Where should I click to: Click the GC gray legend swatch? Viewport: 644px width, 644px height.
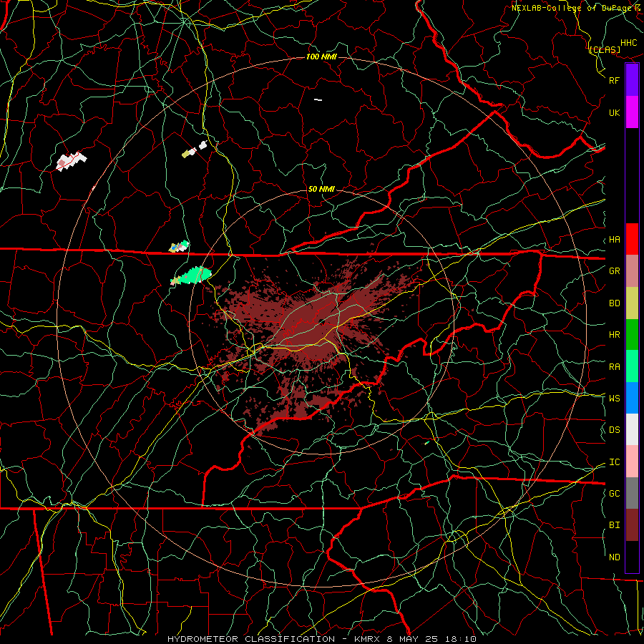(632, 493)
